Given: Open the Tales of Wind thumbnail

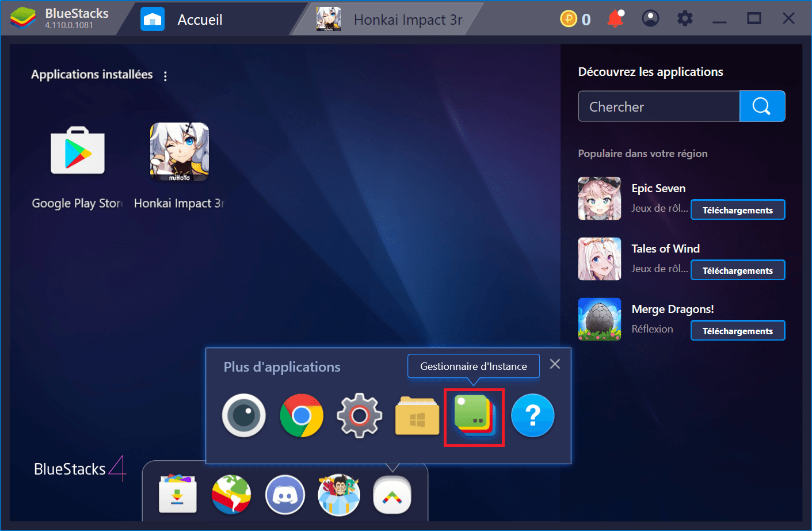Looking at the screenshot, I should click(x=600, y=259).
